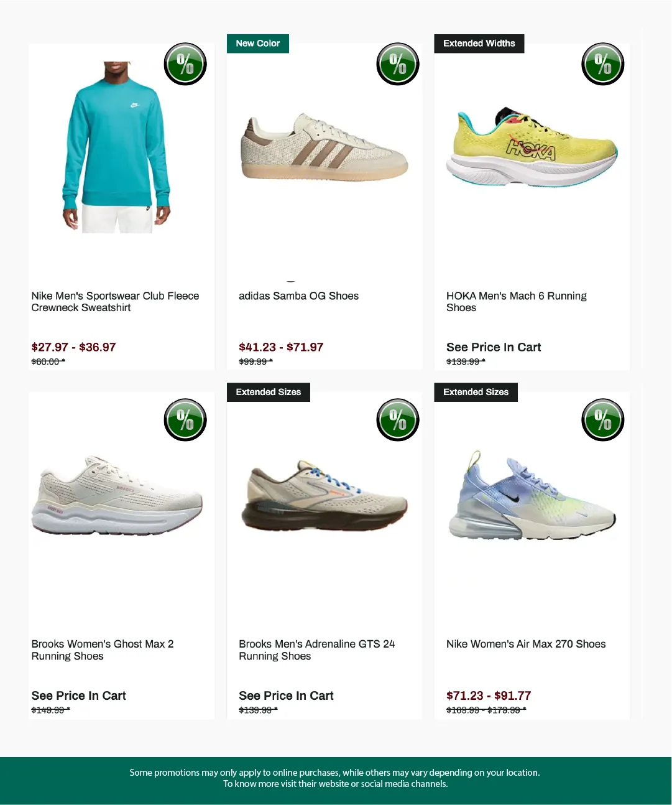Click the Extended Widths label on HOKA card
672x805 pixels.
[x=479, y=44]
